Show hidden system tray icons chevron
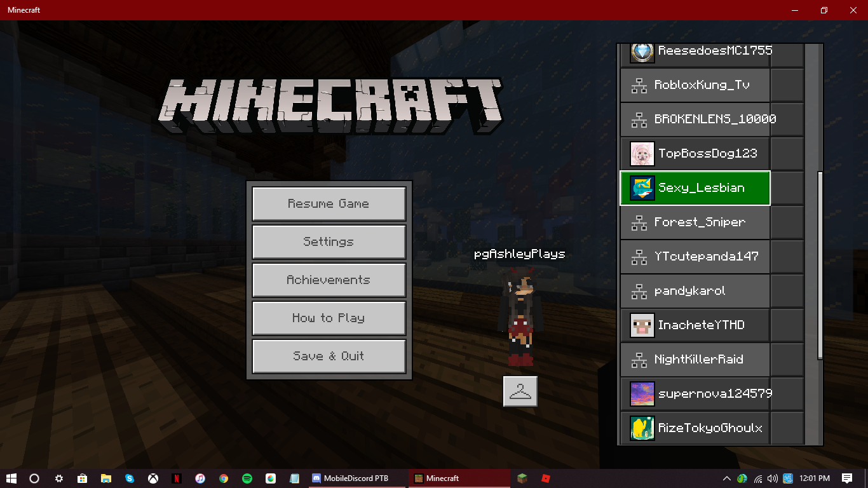Image resolution: width=868 pixels, height=488 pixels. point(727,478)
